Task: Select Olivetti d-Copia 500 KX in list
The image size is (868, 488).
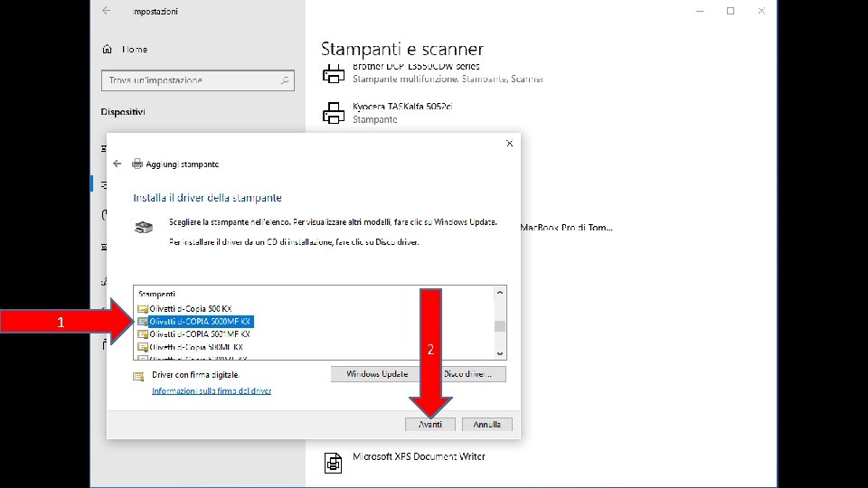Action: coord(191,309)
